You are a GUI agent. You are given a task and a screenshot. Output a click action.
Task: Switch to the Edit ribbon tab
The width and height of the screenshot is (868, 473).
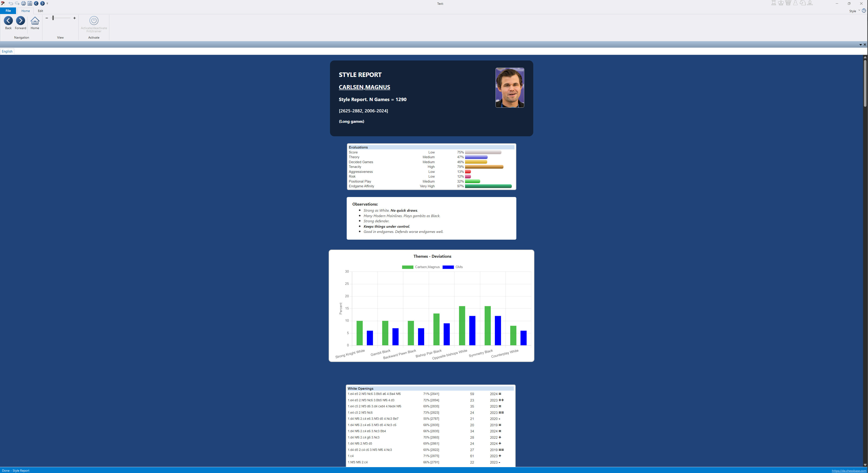[40, 11]
